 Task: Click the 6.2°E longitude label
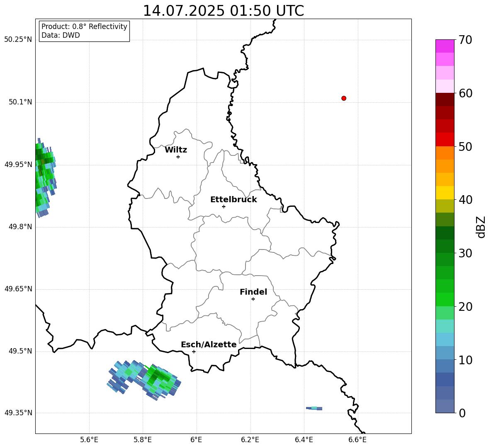(250, 440)
